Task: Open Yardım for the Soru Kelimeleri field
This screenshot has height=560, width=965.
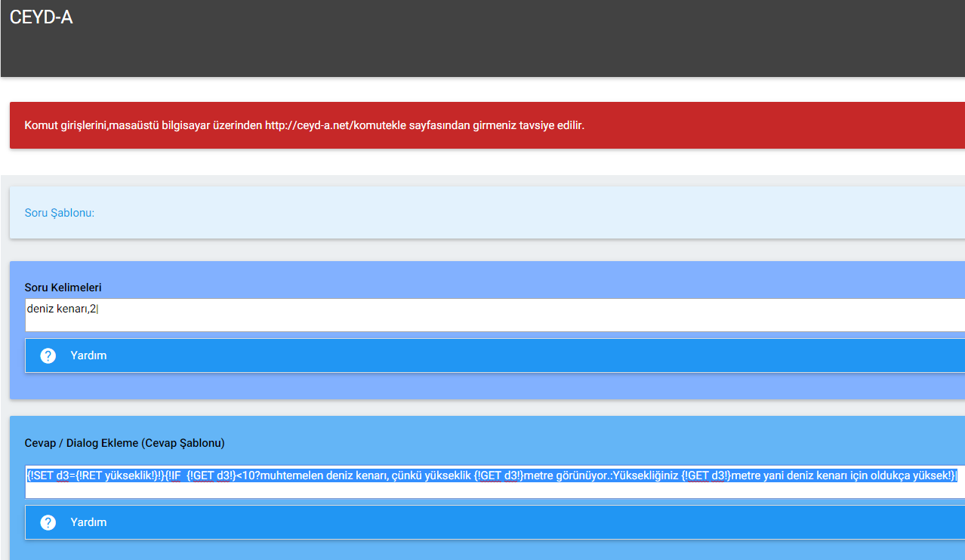Action: pyautogui.click(x=88, y=355)
